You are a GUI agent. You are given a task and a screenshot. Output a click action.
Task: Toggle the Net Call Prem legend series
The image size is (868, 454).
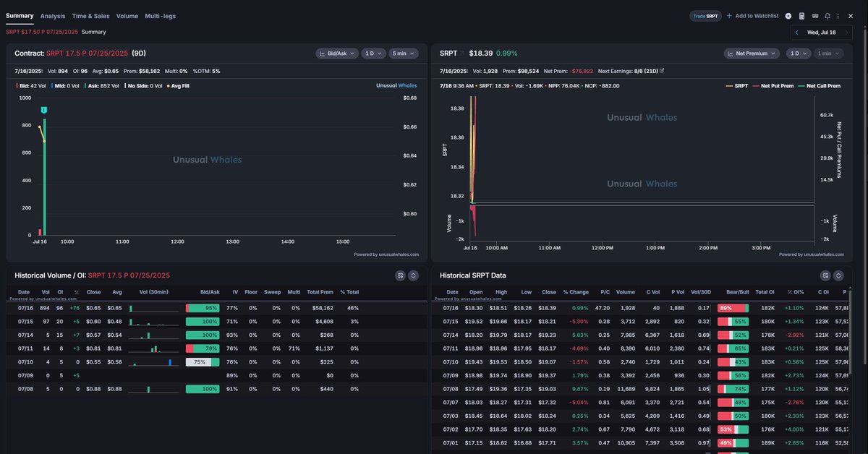click(x=821, y=85)
